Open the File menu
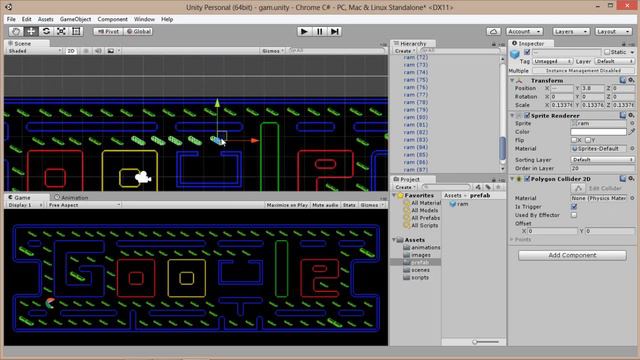Screen dimensions: 640x360 11,19
